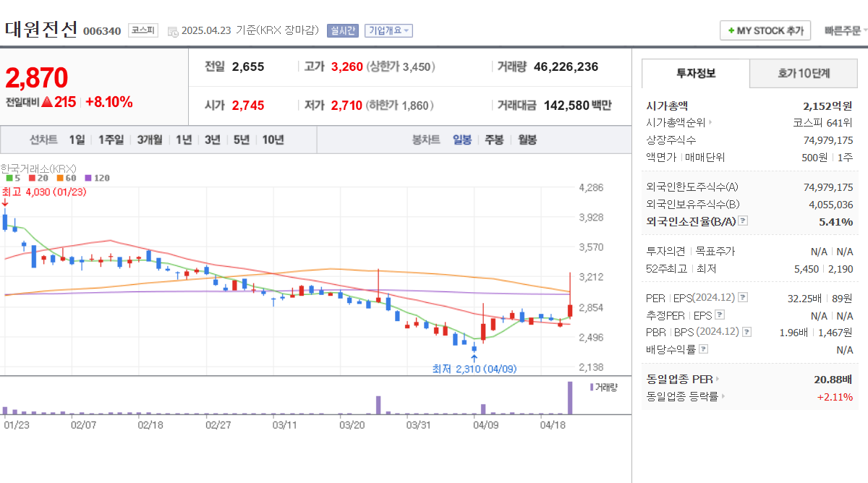This screenshot has width=868, height=483.
Task: Click the 전일 value 2,655
Action: pos(248,67)
